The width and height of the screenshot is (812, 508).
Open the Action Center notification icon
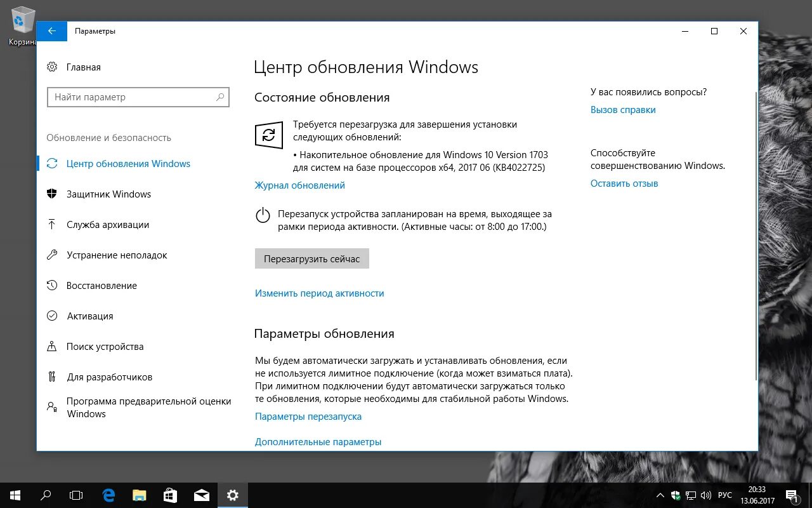pyautogui.click(x=792, y=495)
